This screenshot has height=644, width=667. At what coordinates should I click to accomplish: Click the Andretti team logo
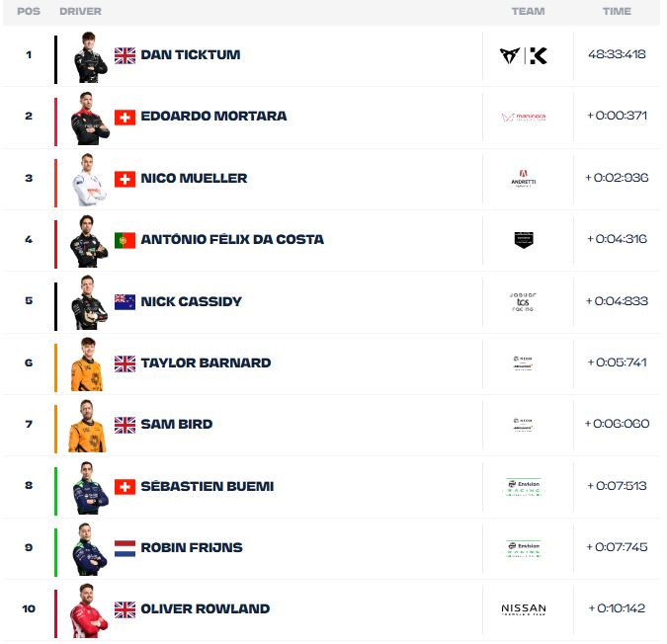[523, 179]
